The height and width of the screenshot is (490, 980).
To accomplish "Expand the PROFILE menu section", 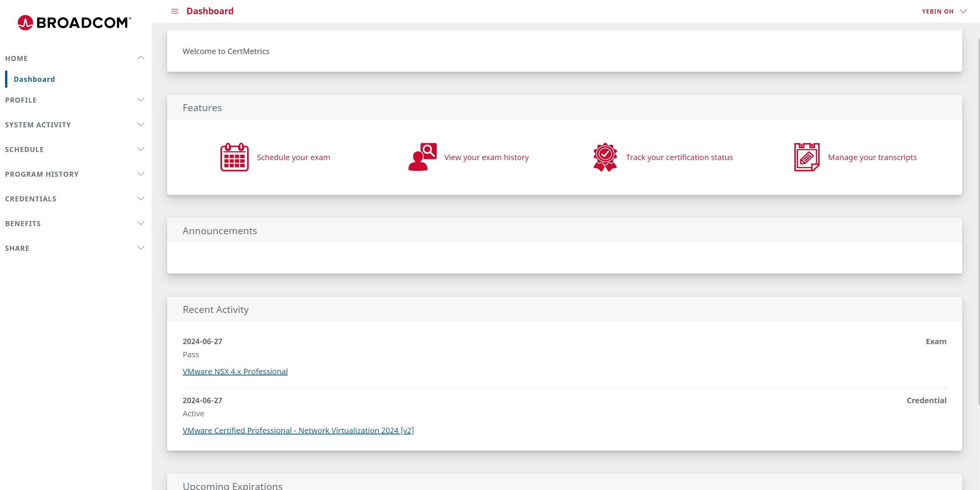I will [x=141, y=100].
